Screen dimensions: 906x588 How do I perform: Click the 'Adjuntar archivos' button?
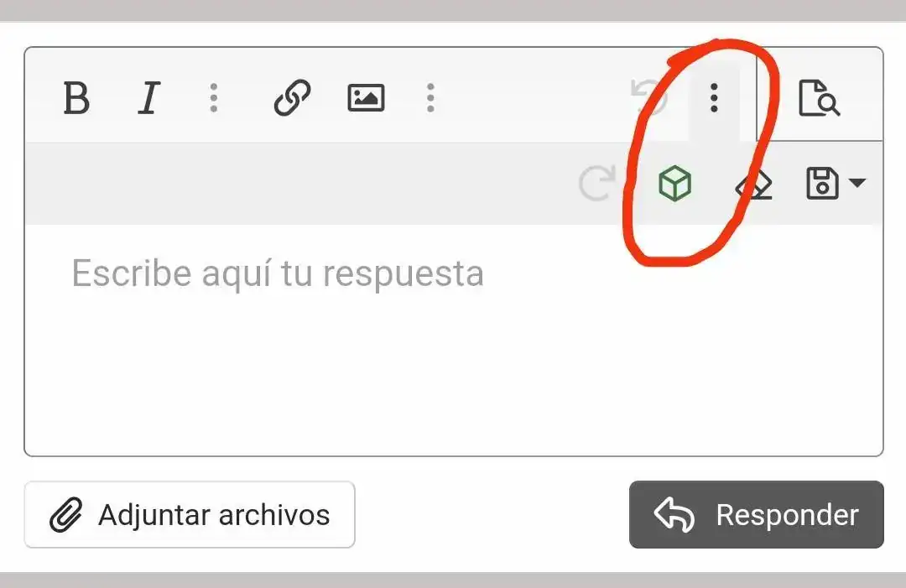[190, 515]
